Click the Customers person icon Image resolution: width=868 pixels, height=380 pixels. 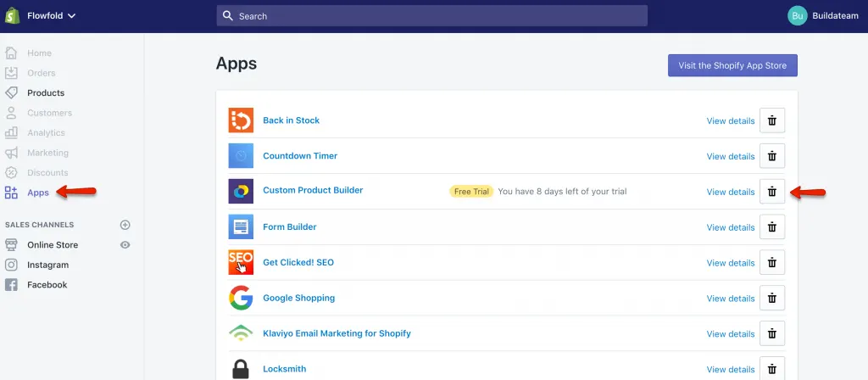pos(11,113)
